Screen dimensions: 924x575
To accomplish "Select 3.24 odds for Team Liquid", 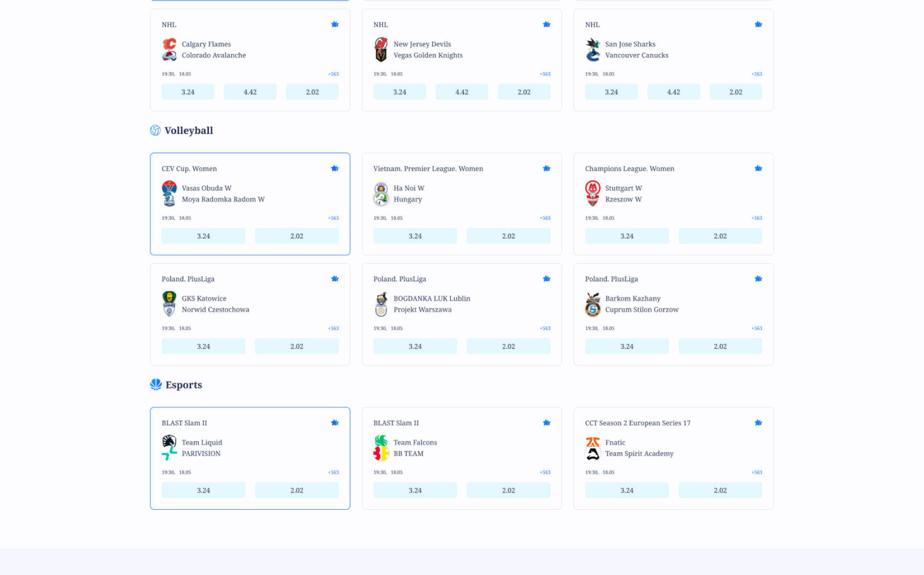I will (x=203, y=490).
